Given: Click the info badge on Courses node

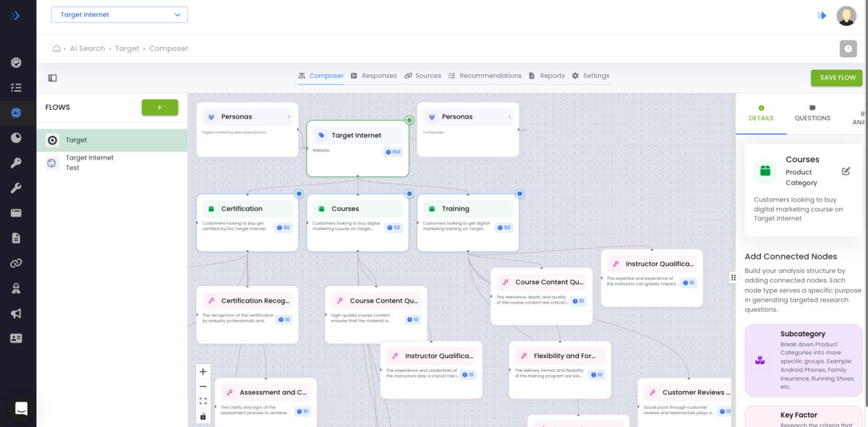Looking at the screenshot, I should [x=409, y=194].
